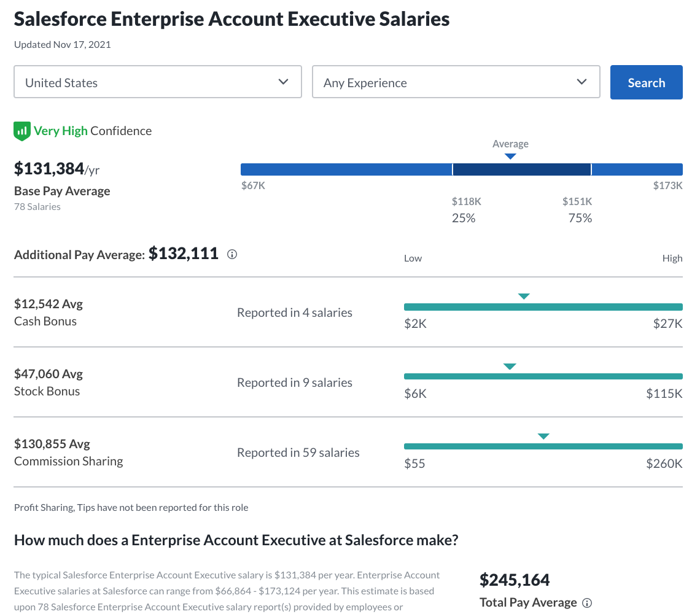
Task: Click the '$6K' Stock Bonus low value
Action: point(415,394)
